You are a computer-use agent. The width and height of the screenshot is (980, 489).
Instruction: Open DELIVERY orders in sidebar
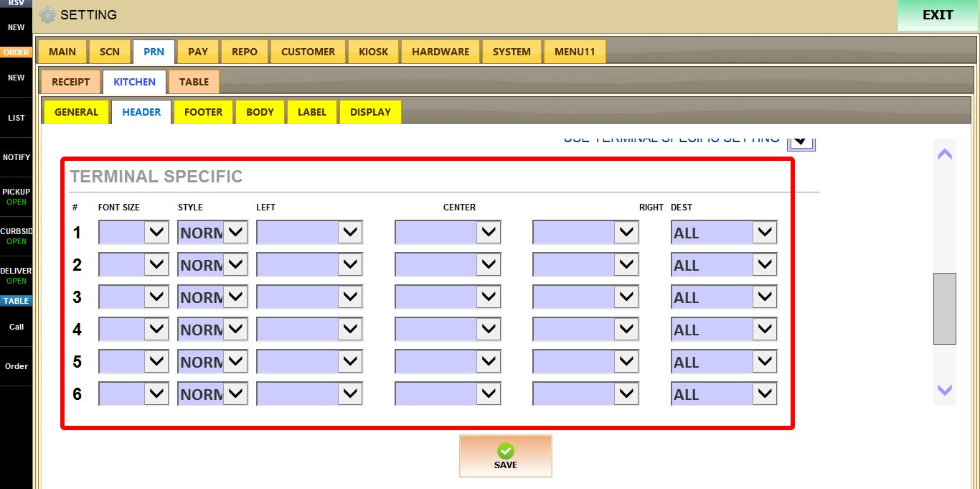pos(16,276)
